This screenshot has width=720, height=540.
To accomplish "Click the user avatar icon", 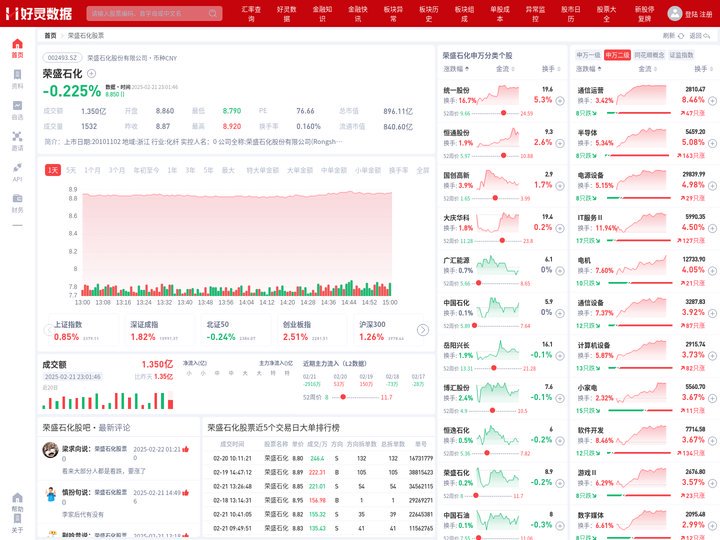I will coord(675,13).
